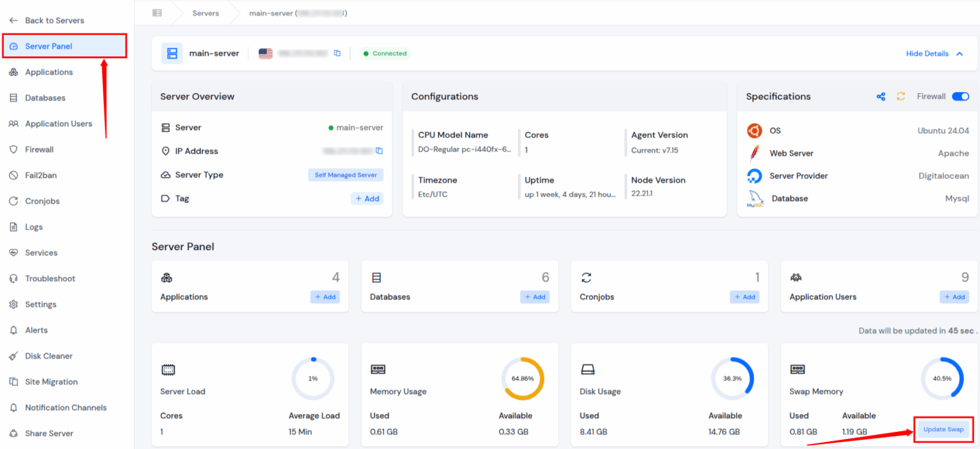Click the Troubleshoot headset icon
The height and width of the screenshot is (449, 980).
pyautogui.click(x=13, y=279)
